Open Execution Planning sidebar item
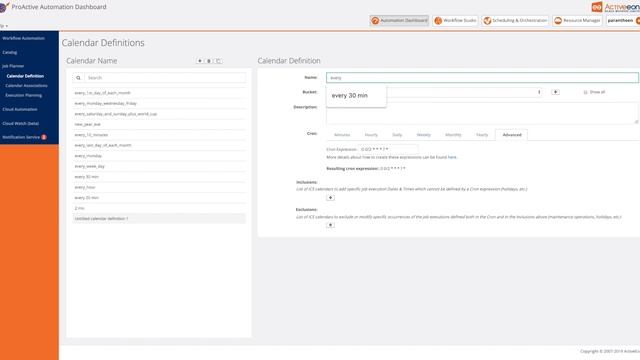Screen dimensions: 640x360 (24, 96)
